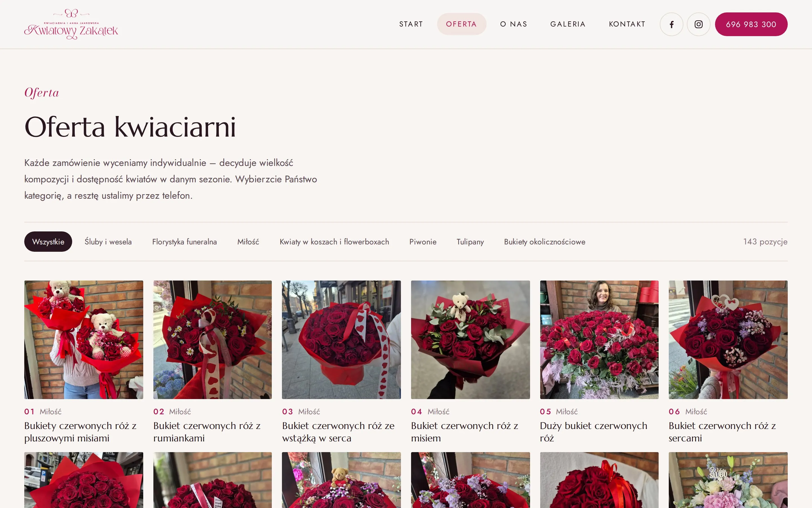Call the 696 983 300 button
This screenshot has height=508, width=812.
(751, 24)
